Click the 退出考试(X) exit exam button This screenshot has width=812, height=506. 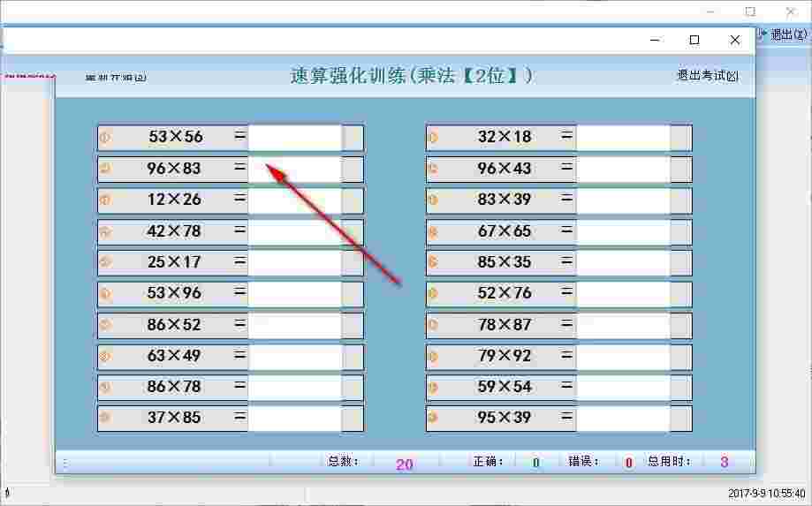point(708,76)
